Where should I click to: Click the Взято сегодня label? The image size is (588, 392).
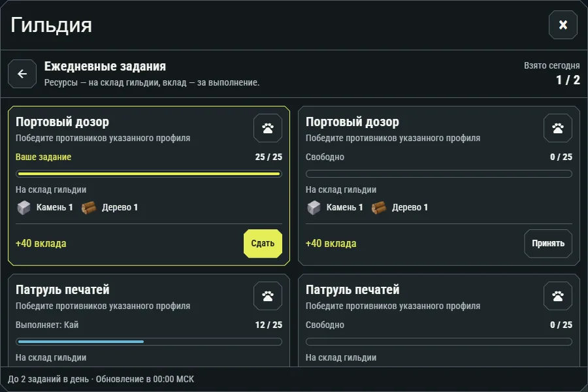551,65
